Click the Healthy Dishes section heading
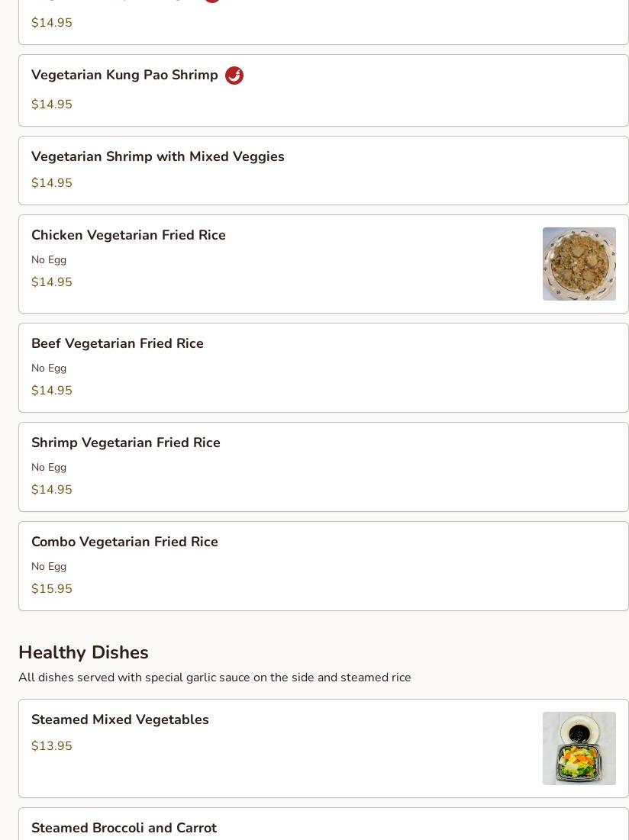 [83, 652]
